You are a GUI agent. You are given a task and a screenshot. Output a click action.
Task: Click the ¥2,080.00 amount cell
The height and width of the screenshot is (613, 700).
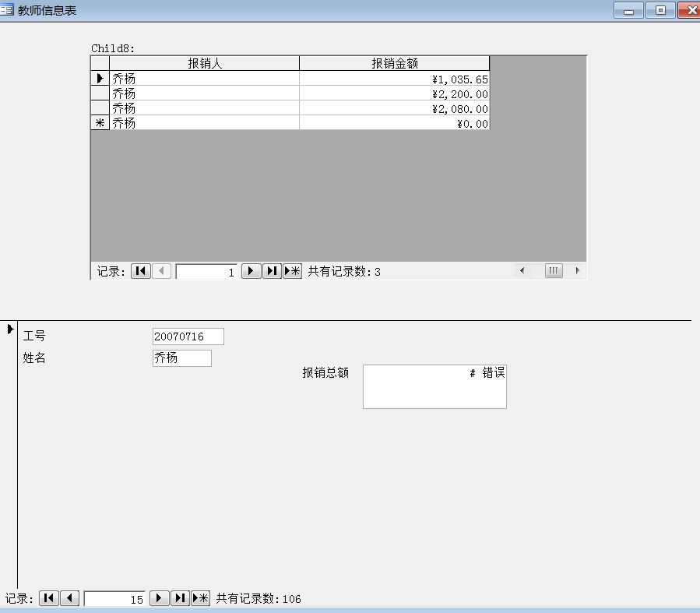coord(394,108)
